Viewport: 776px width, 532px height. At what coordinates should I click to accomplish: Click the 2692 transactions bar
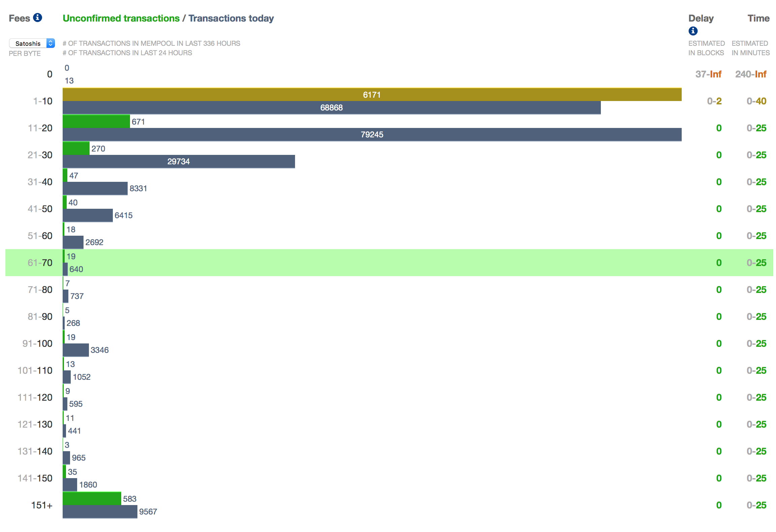73,242
